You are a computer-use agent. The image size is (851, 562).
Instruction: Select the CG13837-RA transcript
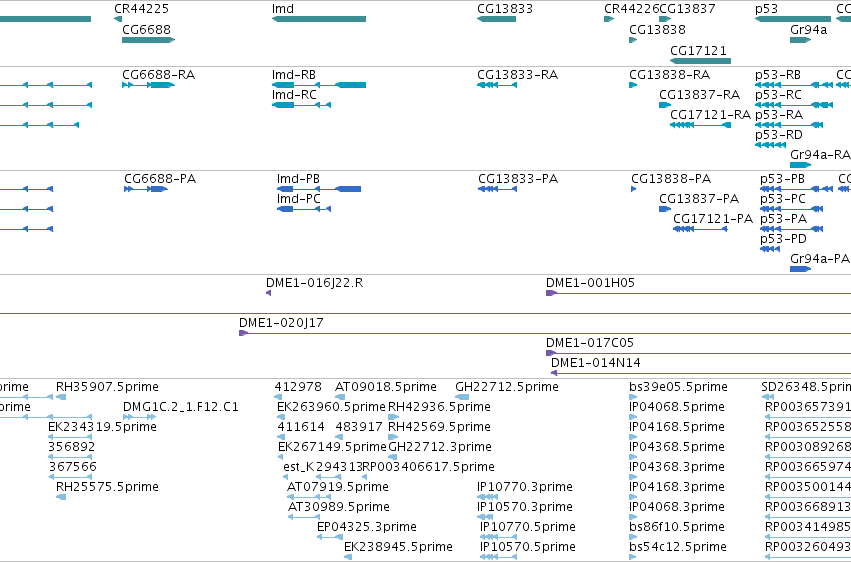(665, 105)
